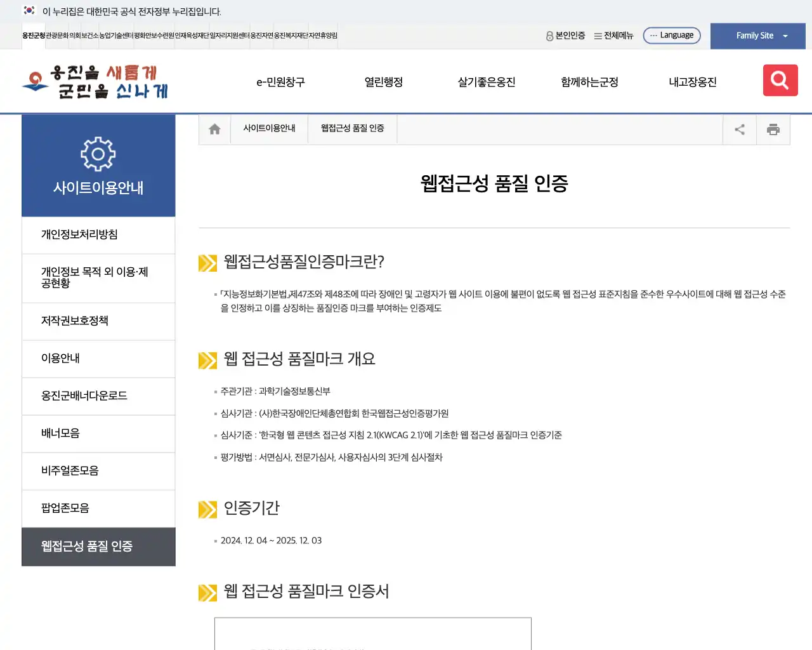Screen dimensions: 812x650
Task: Click the highlighted 웹접근성 품질 인증 sidebar item
Action: point(98,547)
